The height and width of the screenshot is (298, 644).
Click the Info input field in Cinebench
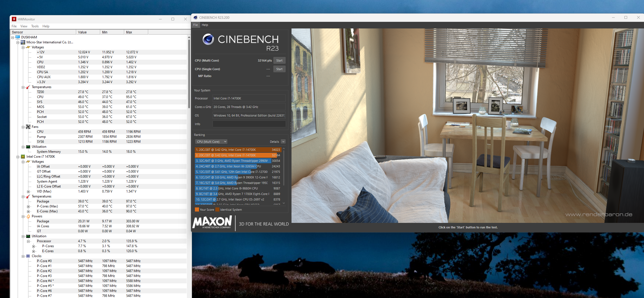tap(249, 124)
